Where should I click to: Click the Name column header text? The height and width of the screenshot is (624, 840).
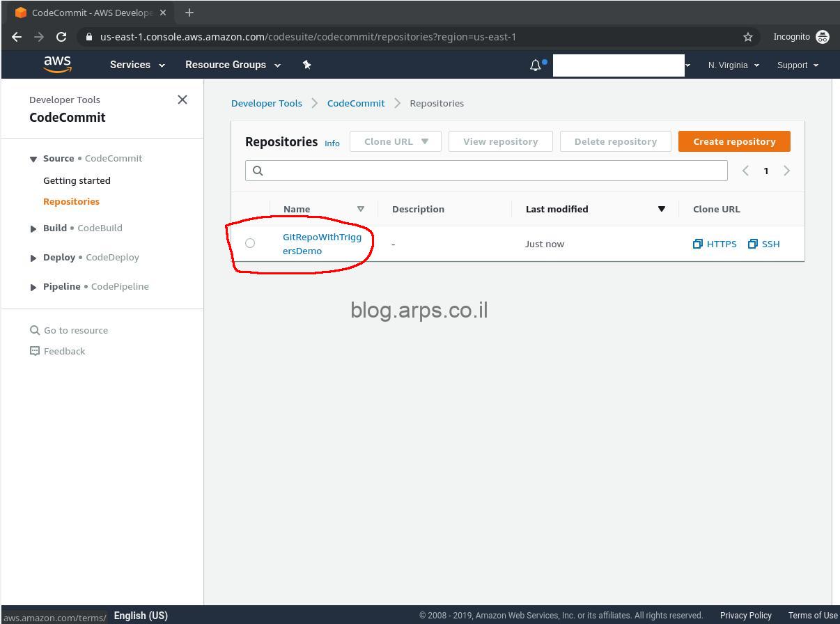click(297, 209)
